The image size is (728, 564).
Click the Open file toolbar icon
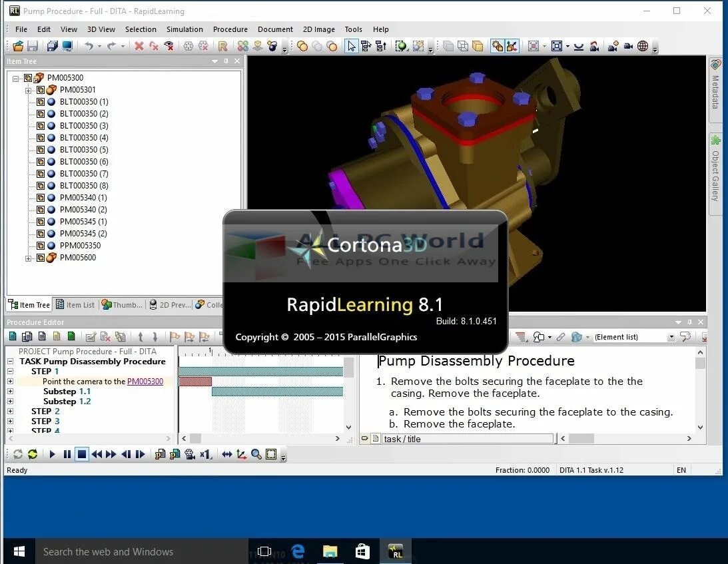coord(18,46)
